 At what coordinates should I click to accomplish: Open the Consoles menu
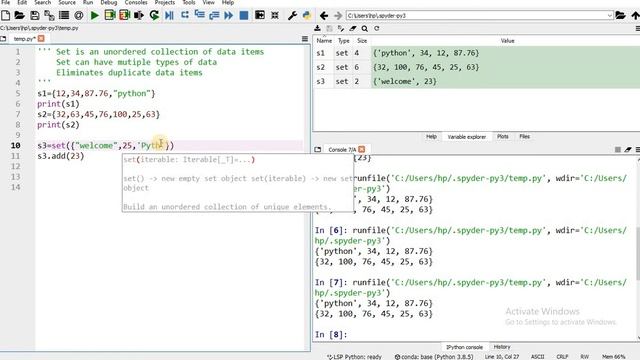point(136,2)
